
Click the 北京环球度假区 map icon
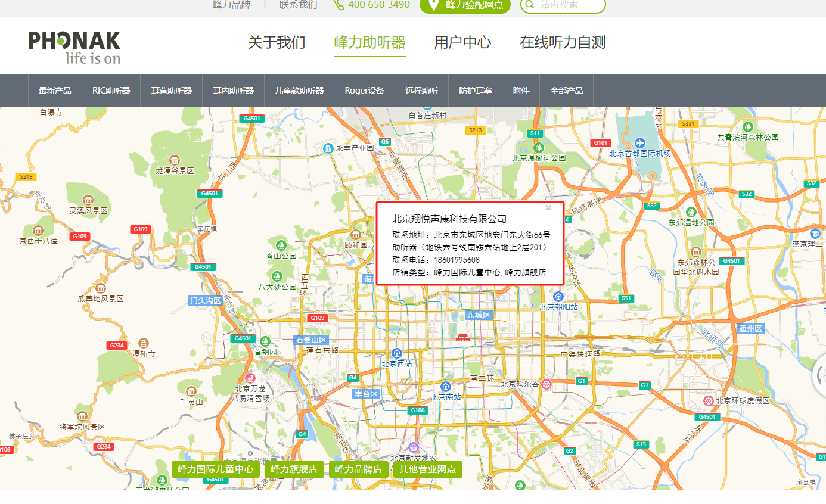pyautogui.click(x=709, y=400)
